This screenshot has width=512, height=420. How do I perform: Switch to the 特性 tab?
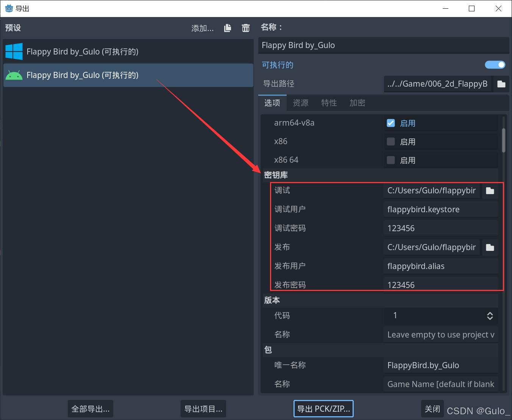pyautogui.click(x=329, y=103)
